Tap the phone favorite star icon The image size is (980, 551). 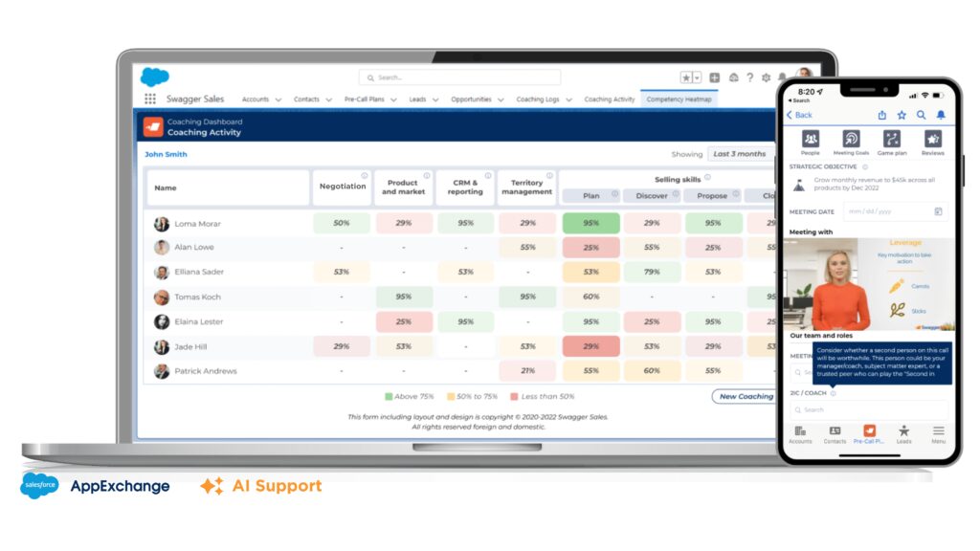point(902,115)
